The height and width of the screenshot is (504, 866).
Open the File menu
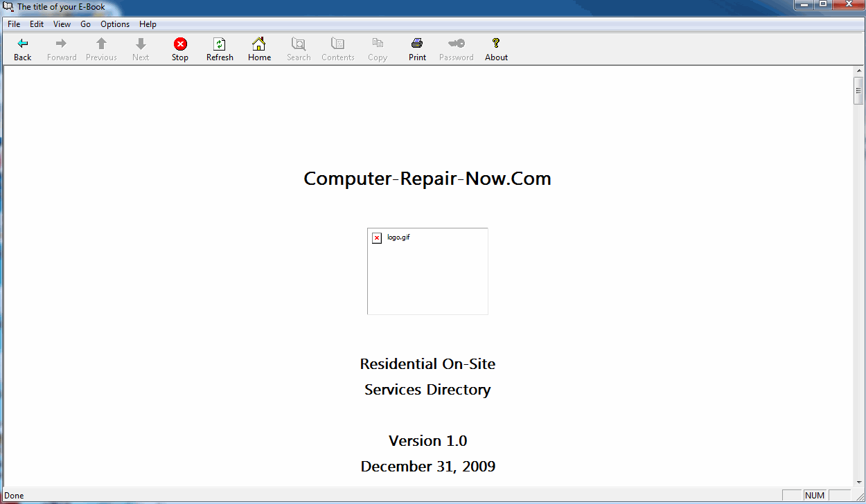tap(14, 24)
